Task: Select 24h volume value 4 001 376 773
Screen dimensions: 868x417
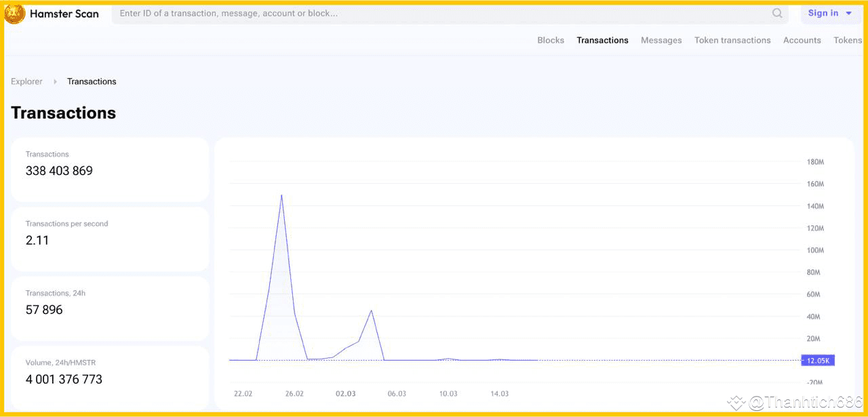Action: coord(64,379)
